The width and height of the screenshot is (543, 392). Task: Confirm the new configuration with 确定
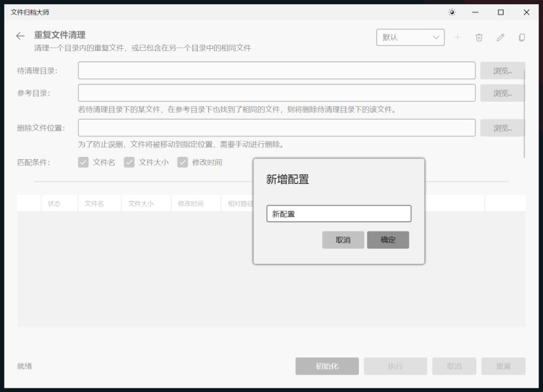click(x=388, y=240)
